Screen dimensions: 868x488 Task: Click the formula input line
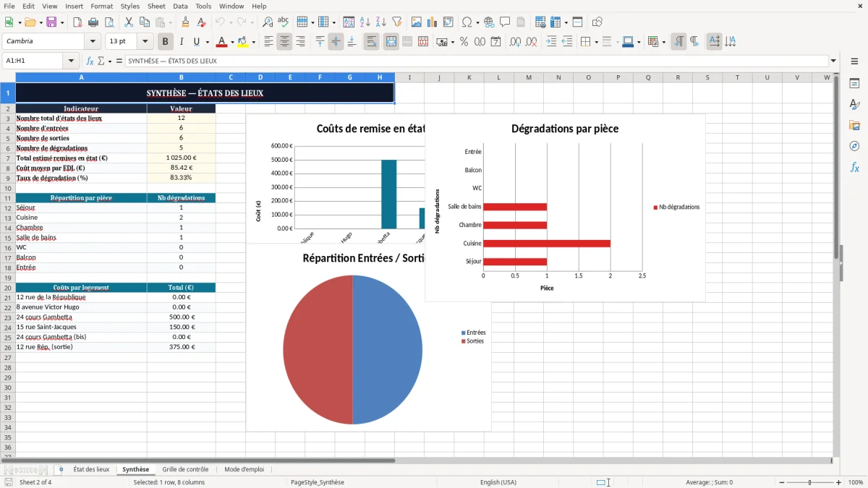pos(477,61)
